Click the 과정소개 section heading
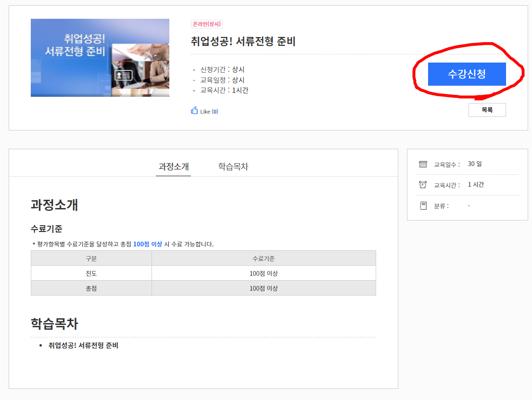Image resolution: width=532 pixels, height=400 pixels. click(54, 205)
